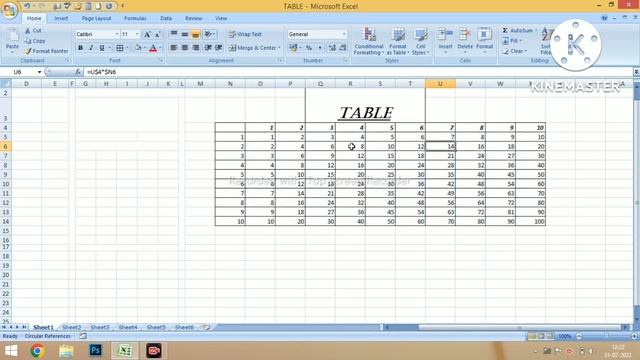Viewport: 640px width, 360px height.
Task: Click the Select All corner button
Action: [5, 84]
